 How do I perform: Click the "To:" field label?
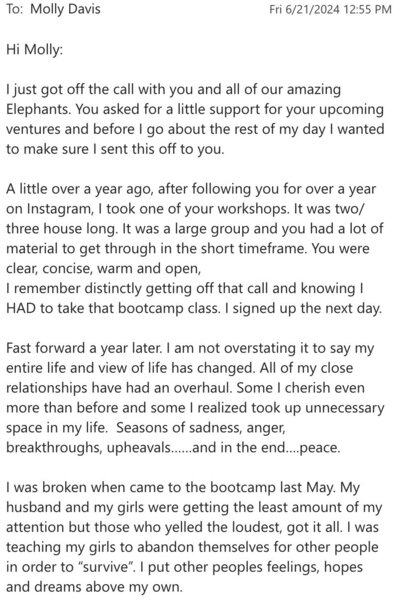[x=15, y=9]
